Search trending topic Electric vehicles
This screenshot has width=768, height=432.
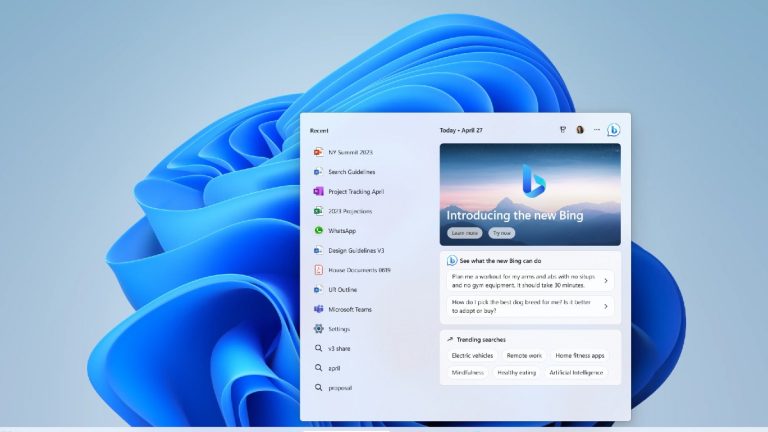(472, 356)
